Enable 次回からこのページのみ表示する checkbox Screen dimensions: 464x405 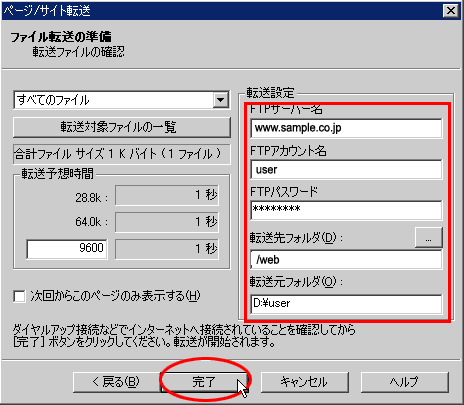point(19,296)
